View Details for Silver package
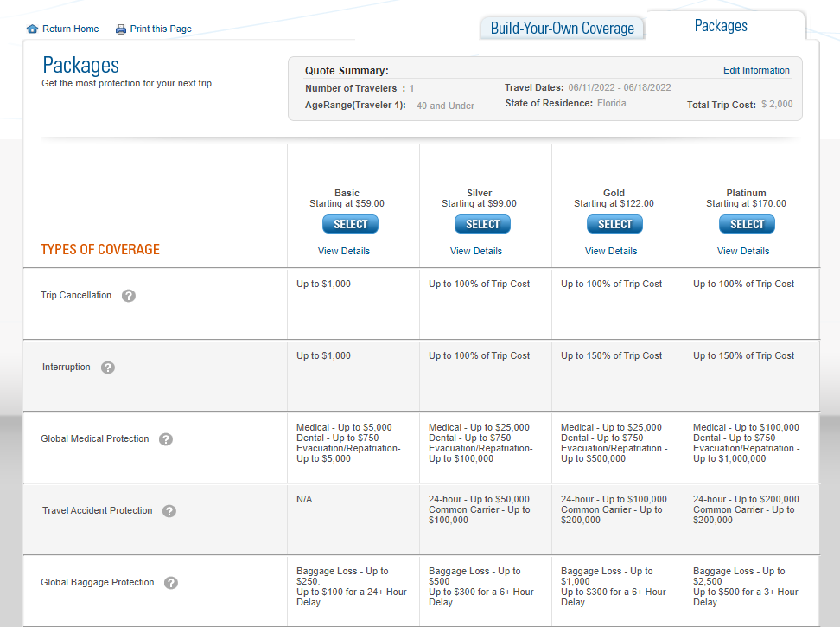Image resolution: width=840 pixels, height=627 pixels. (476, 251)
